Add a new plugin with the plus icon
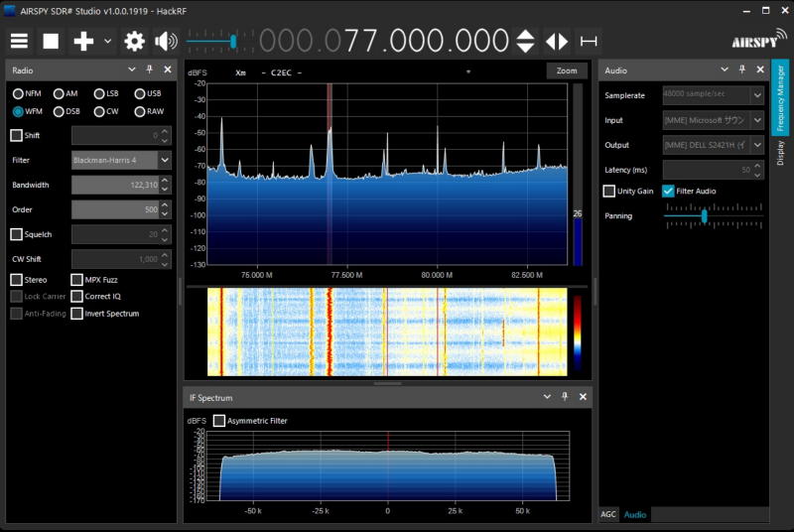This screenshot has height=532, width=794. coord(83,41)
